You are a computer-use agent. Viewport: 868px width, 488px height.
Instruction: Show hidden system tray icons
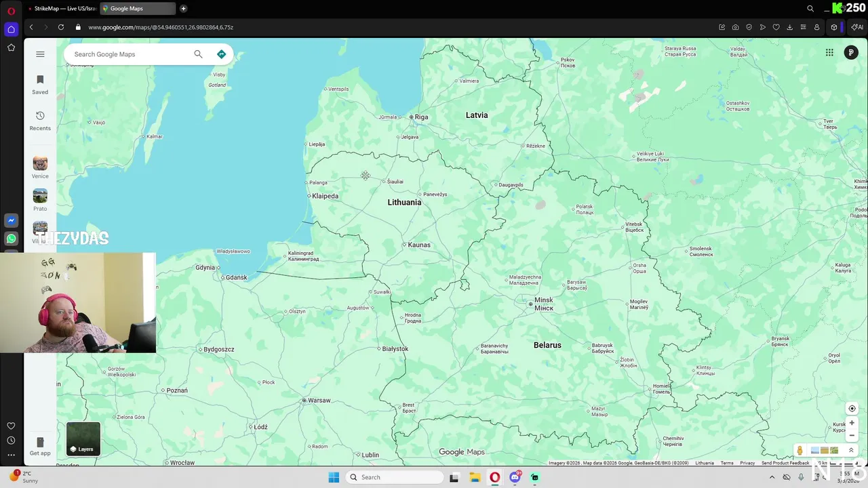[x=772, y=477]
